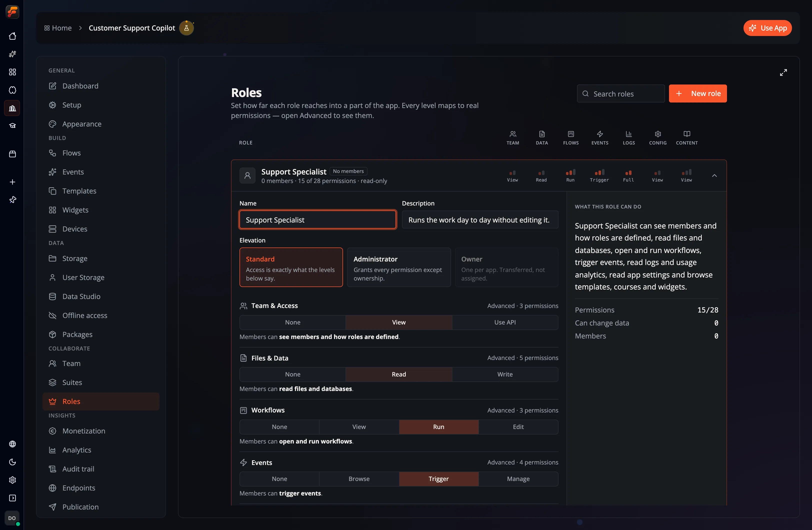Select the Administrator elevation card

click(x=398, y=267)
